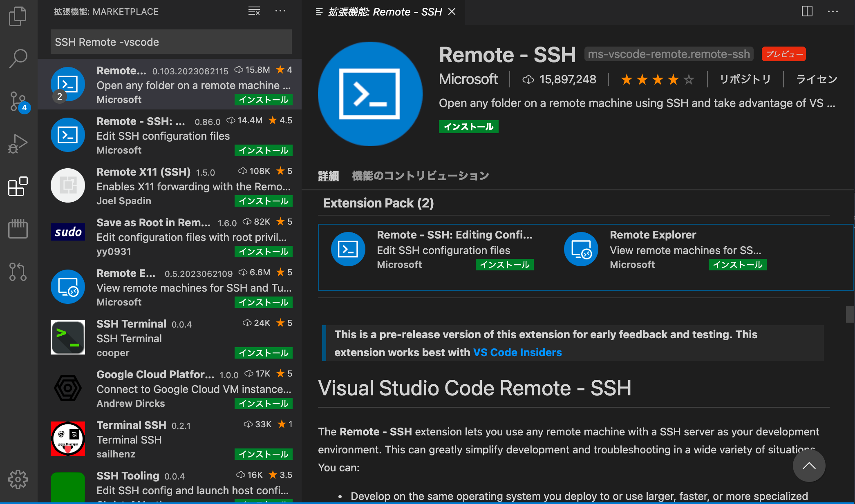Click the scroll-to-top round arrow button
This screenshot has height=504, width=855.
click(x=809, y=466)
